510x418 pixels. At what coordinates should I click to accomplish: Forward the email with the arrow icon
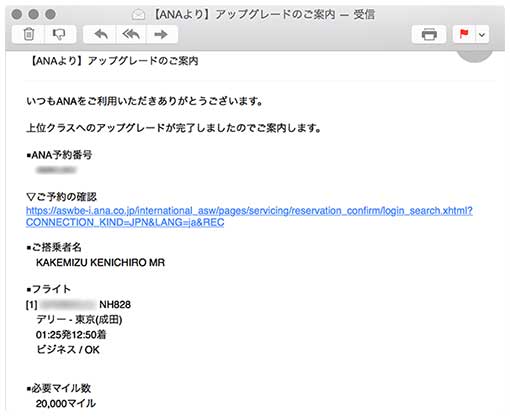tap(161, 34)
